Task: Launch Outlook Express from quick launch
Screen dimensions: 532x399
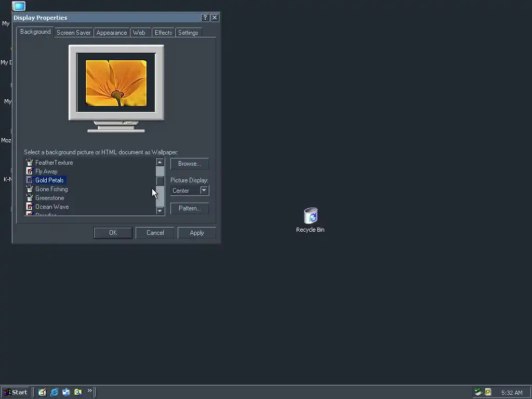Action: pos(66,392)
